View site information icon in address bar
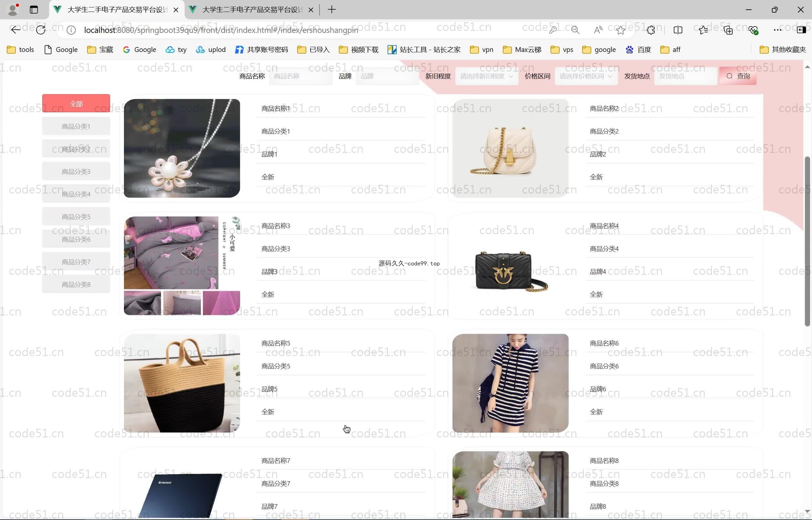This screenshot has width=812, height=520. (71, 30)
